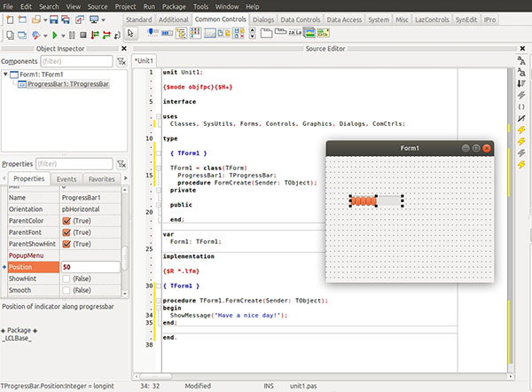Uncheck the ParentColor property checkbox
This screenshot has height=392, width=532.
[66, 220]
